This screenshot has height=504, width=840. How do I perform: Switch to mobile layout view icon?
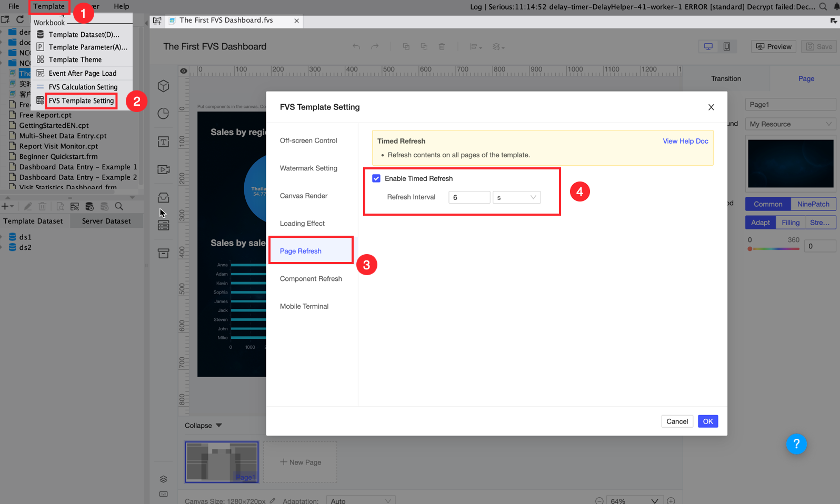click(x=727, y=46)
